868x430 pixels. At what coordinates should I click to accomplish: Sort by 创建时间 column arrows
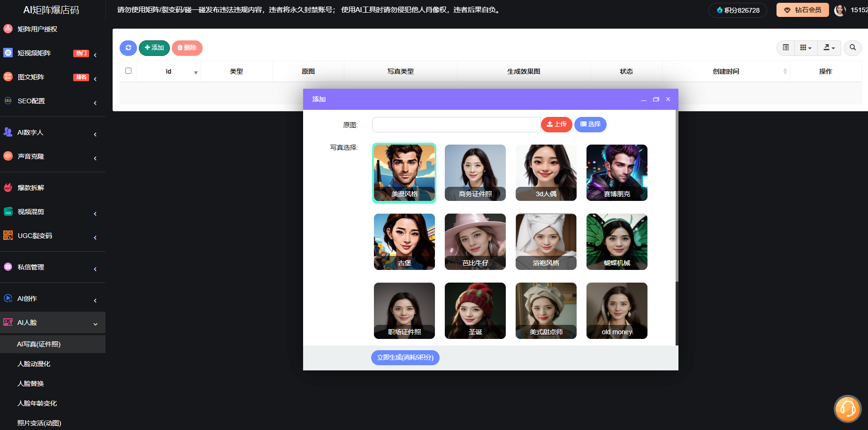785,71
